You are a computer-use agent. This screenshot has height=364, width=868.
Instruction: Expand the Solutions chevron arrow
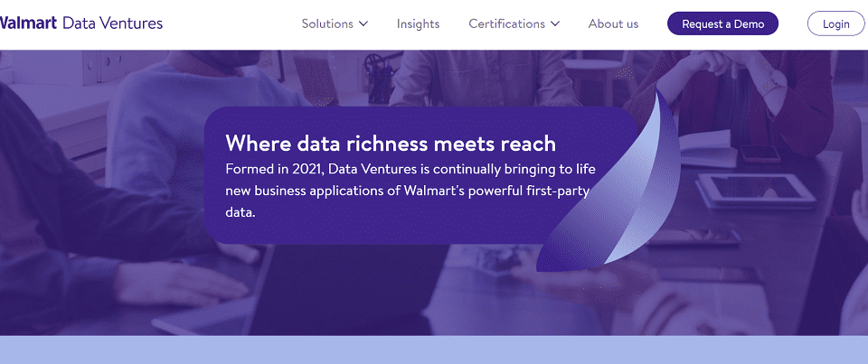tap(363, 23)
